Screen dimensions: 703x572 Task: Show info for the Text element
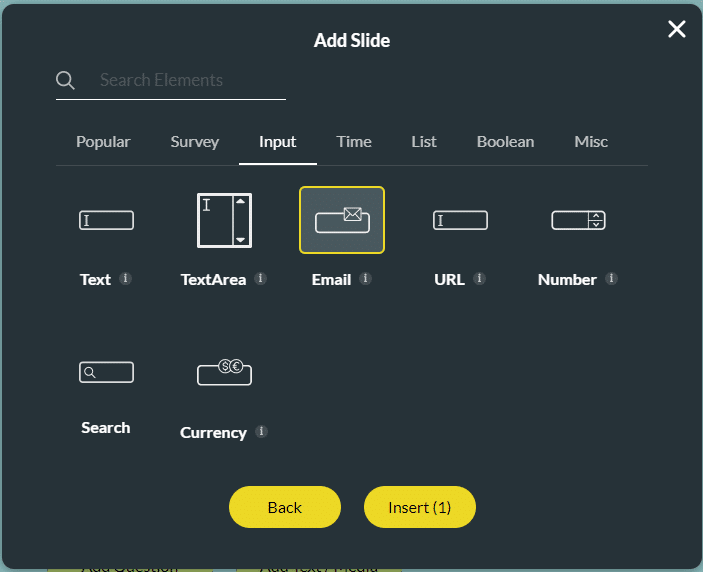click(x=125, y=279)
